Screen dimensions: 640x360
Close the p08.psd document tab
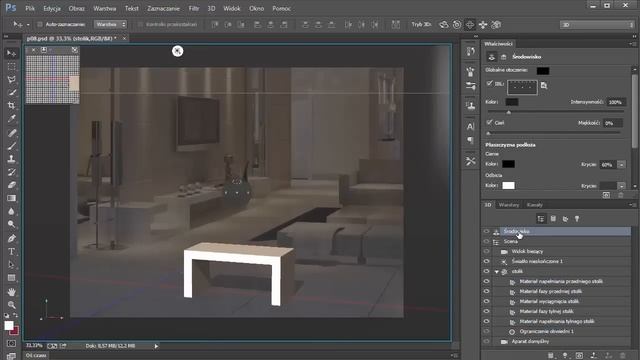click(124, 38)
